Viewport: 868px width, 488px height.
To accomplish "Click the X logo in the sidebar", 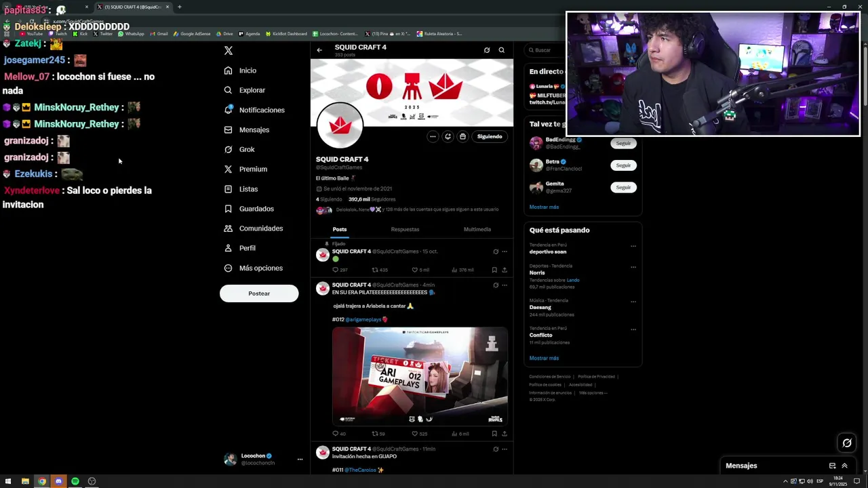I will pyautogui.click(x=229, y=51).
